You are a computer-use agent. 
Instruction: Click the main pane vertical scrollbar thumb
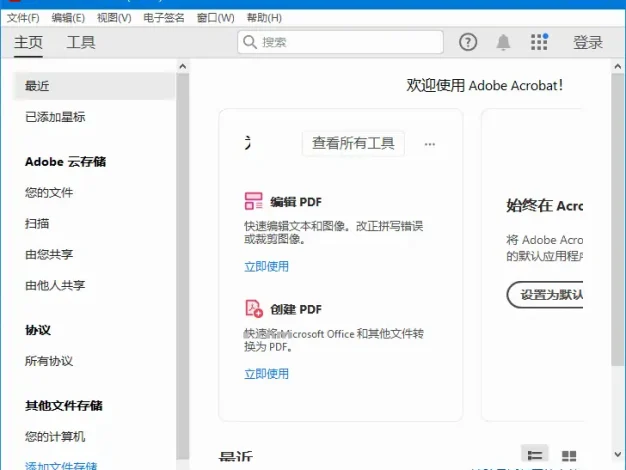(618, 219)
